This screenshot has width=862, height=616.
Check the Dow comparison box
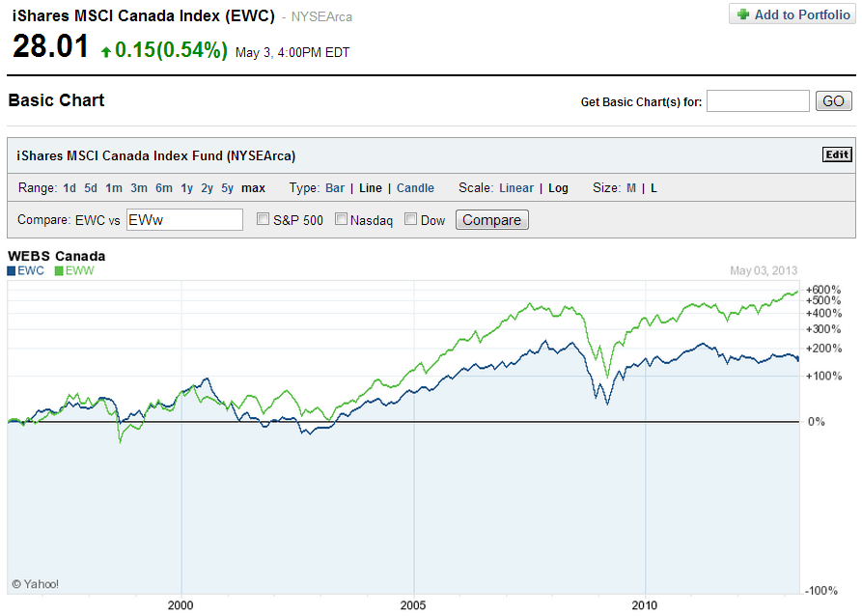[410, 219]
